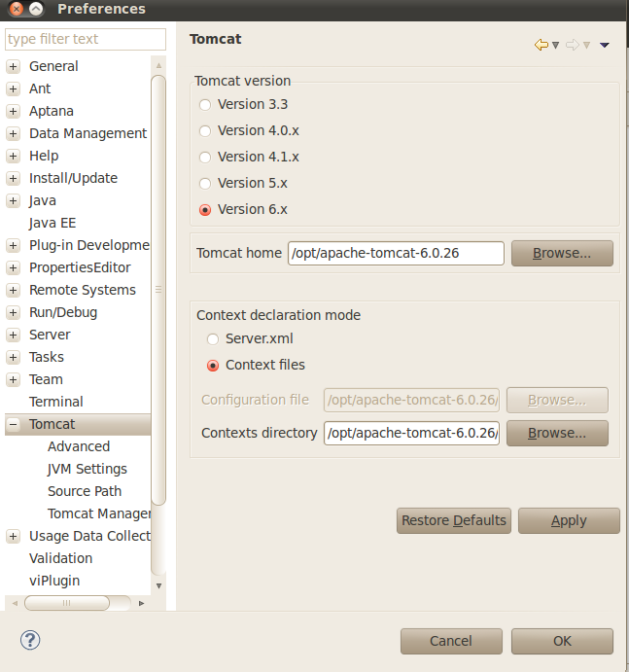This screenshot has width=629, height=672.
Task: Click OK to confirm preferences
Action: pos(562,641)
